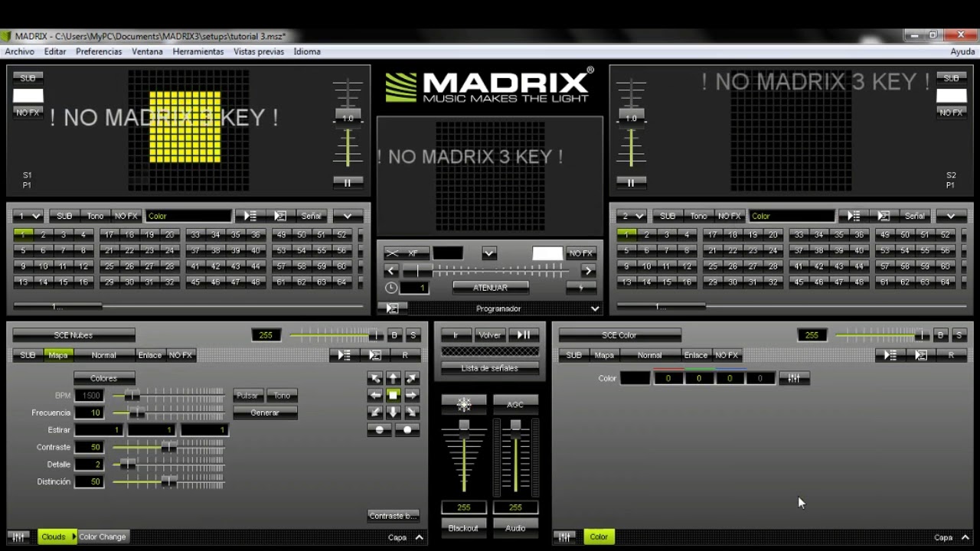Click the Colores button
This screenshot has height=551, width=980.
click(x=104, y=378)
